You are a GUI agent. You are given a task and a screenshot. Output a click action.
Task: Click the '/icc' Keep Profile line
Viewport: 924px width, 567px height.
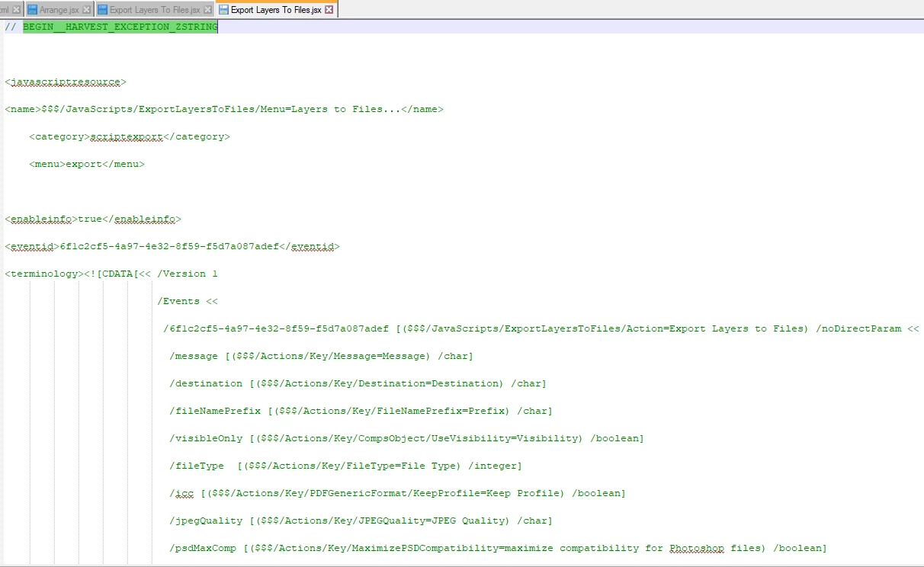click(x=398, y=493)
